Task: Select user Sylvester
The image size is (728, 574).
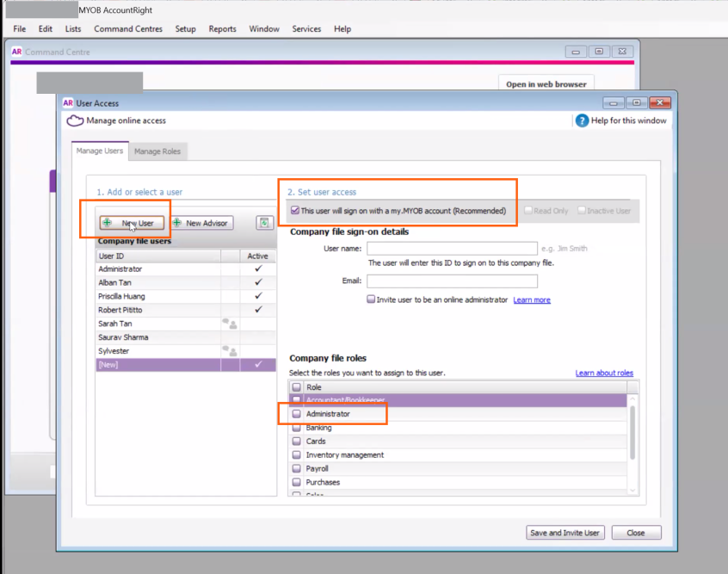Action: click(x=186, y=351)
